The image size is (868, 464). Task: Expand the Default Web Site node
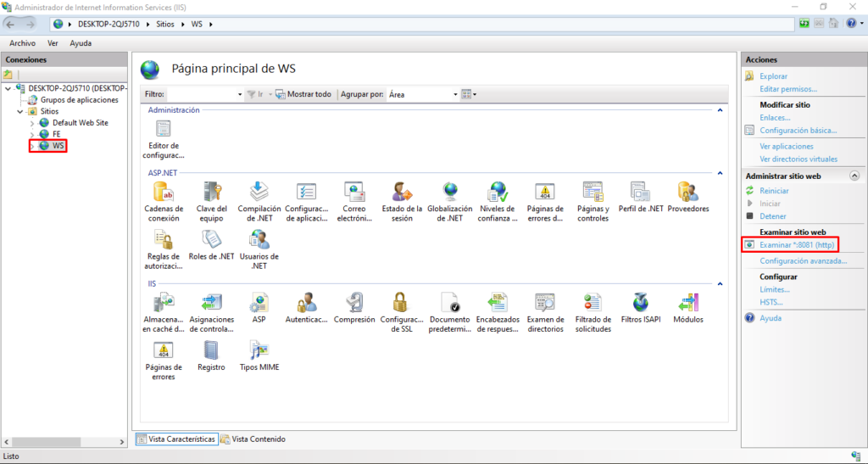[32, 123]
